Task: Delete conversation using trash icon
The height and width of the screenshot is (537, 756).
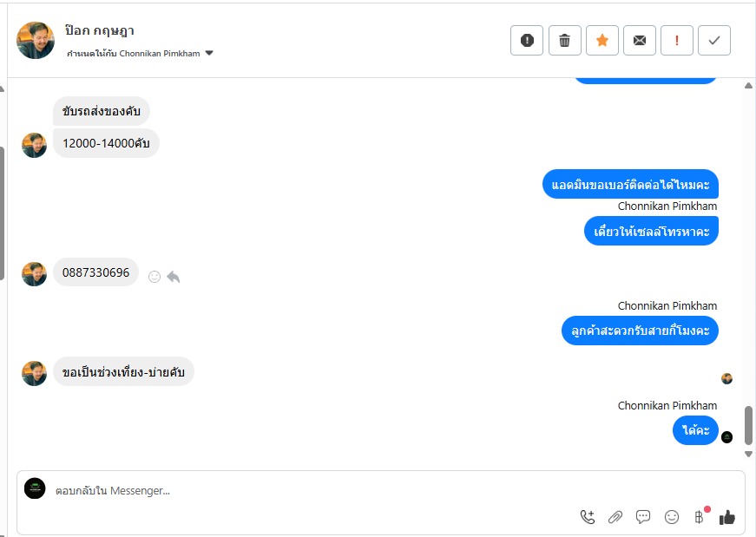Action: (x=564, y=41)
